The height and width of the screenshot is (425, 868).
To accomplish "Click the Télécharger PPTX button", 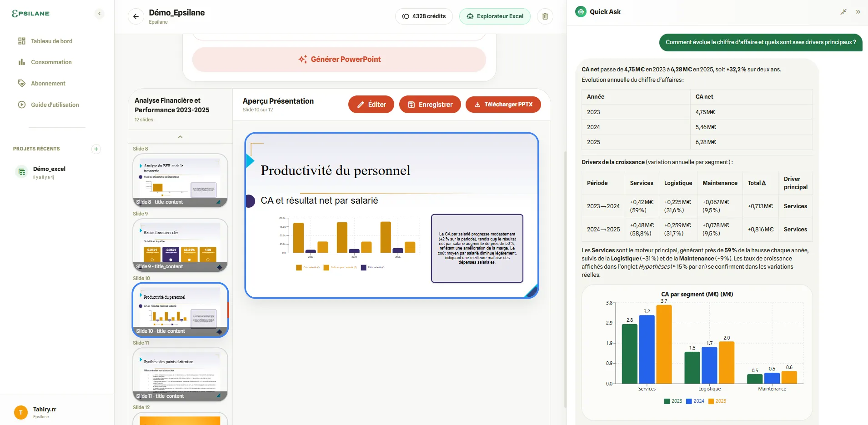I will tap(503, 104).
